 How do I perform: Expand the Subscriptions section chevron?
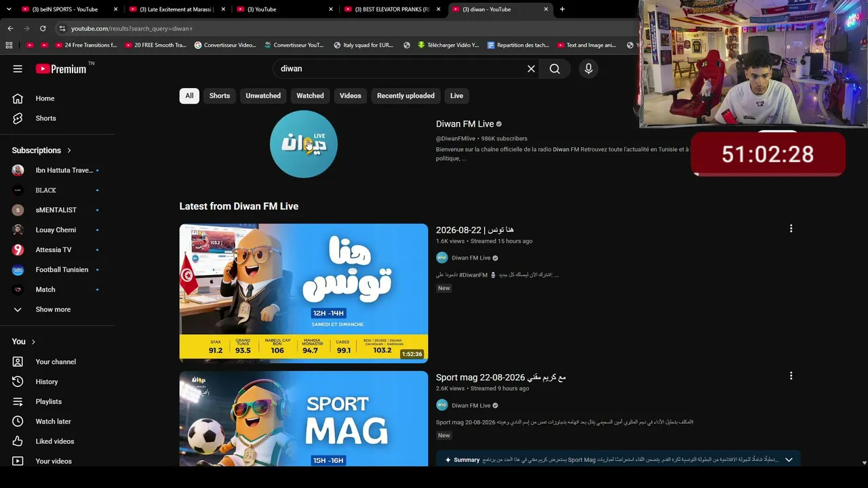(x=69, y=150)
